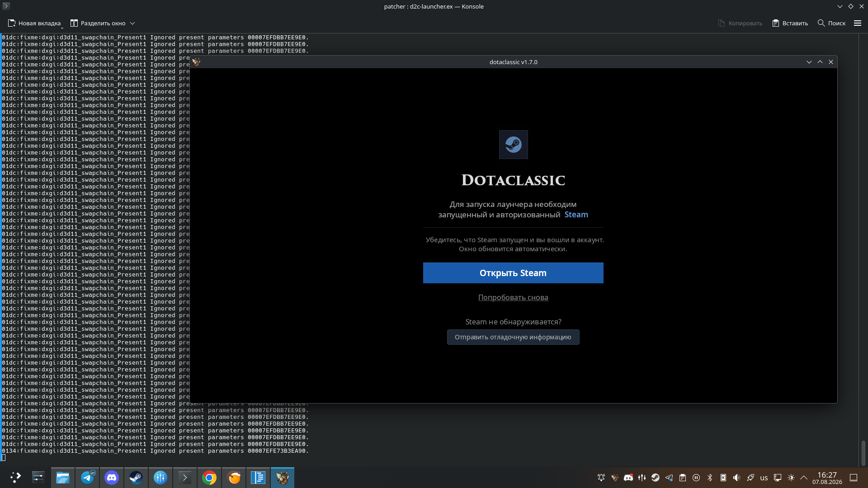
Task: Open the KDE application launcher
Action: pyautogui.click(x=15, y=478)
